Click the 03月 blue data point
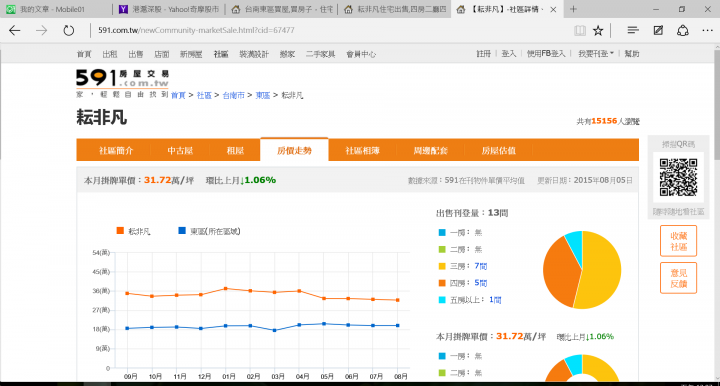This screenshot has width=720, height=386. tap(275, 330)
